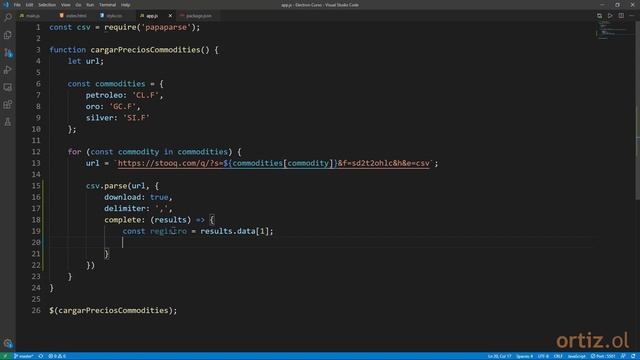Viewport: 640px width, 360px height.
Task: Open the Go menu
Action: pos(78,5)
